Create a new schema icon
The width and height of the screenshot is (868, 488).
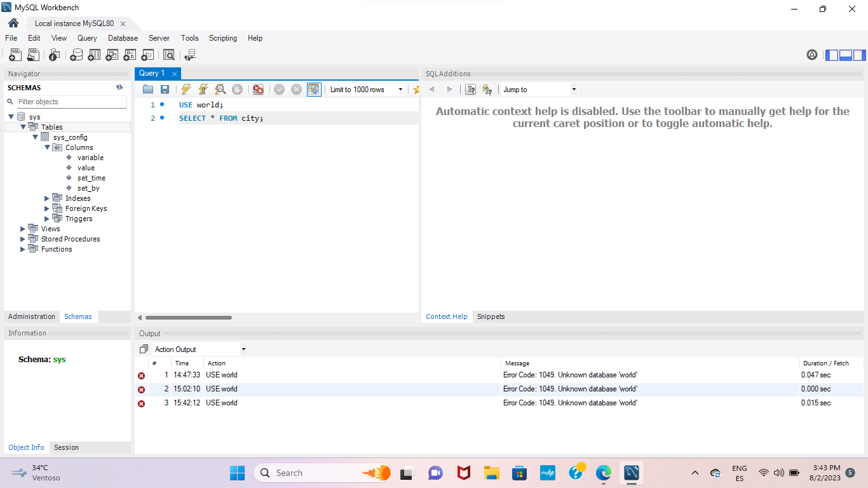click(76, 55)
